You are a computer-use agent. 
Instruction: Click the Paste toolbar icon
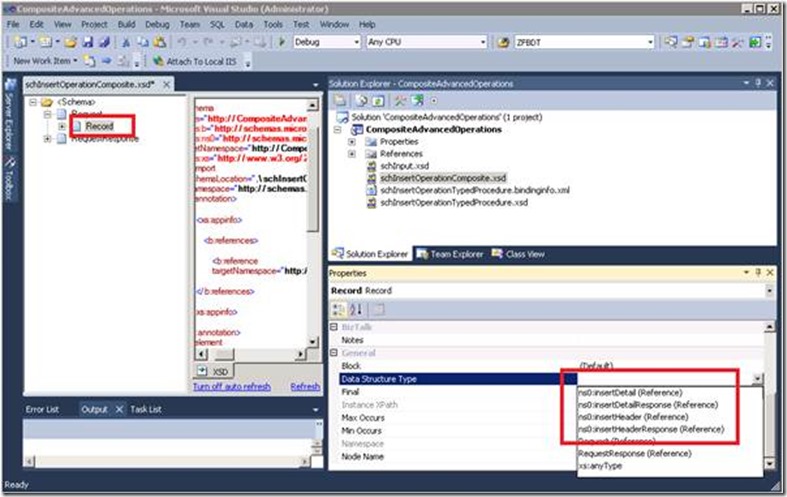pos(160,43)
